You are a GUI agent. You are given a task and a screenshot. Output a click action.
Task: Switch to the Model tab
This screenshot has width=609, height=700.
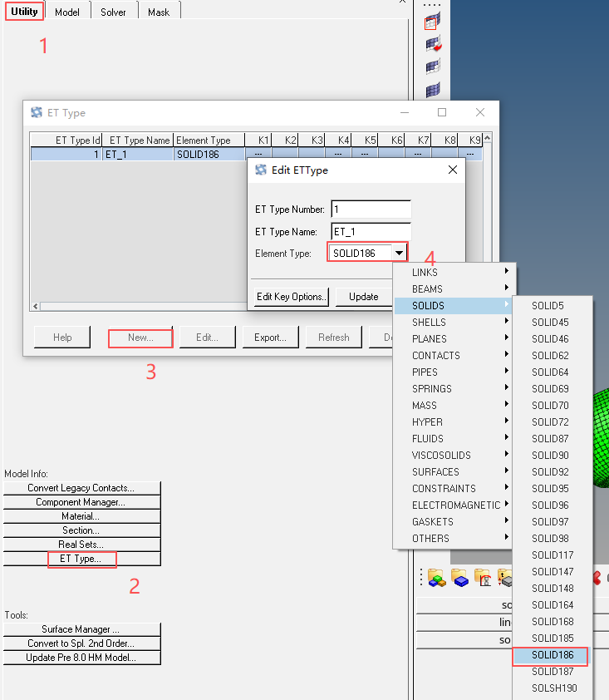click(x=67, y=12)
